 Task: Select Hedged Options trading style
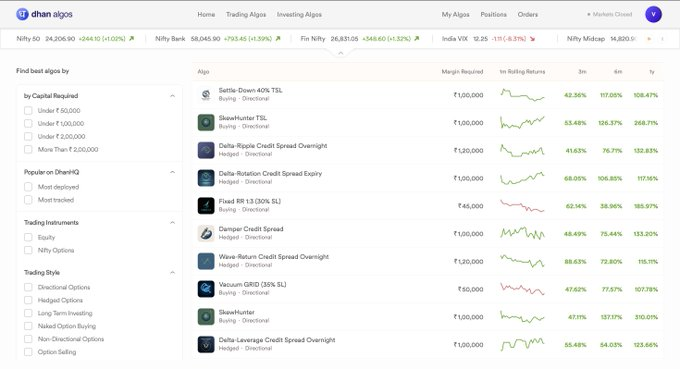coord(28,300)
